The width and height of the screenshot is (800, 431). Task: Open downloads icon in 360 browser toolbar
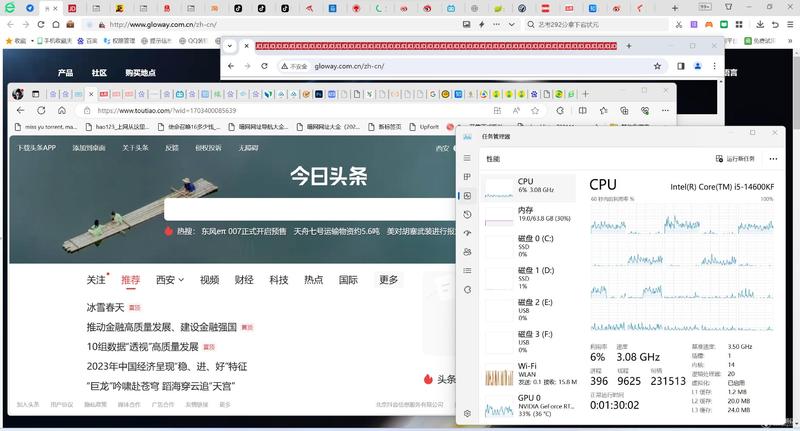coord(760,24)
